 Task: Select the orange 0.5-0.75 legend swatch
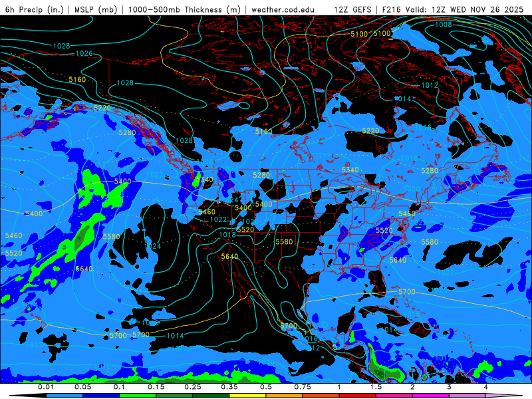click(285, 396)
